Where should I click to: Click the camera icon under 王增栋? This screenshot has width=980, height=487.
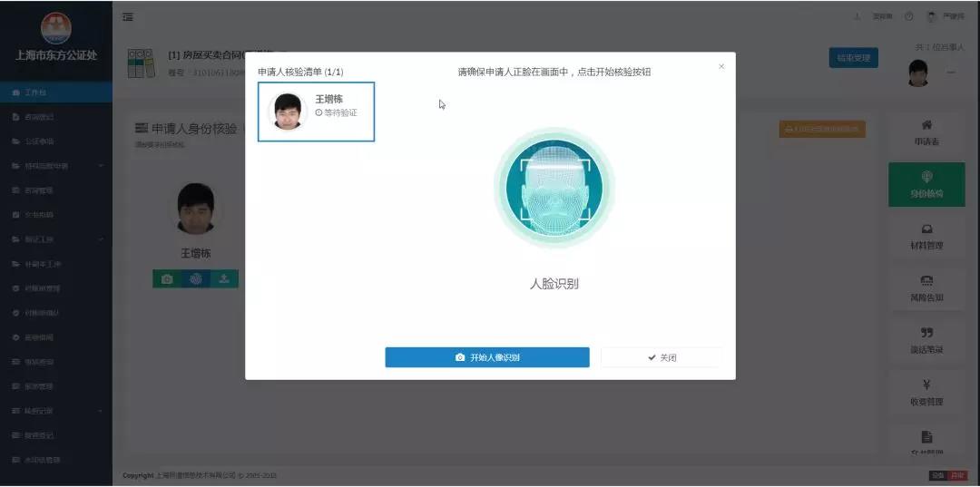tap(167, 279)
